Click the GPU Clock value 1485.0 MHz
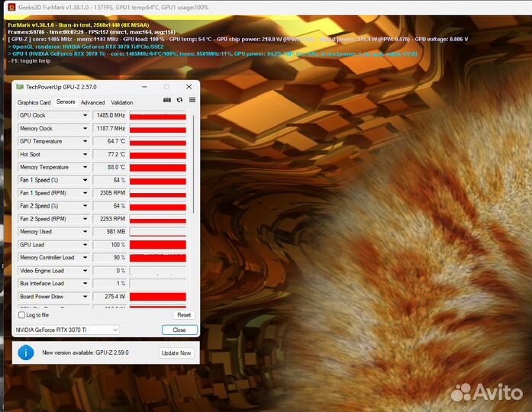 tap(110, 115)
